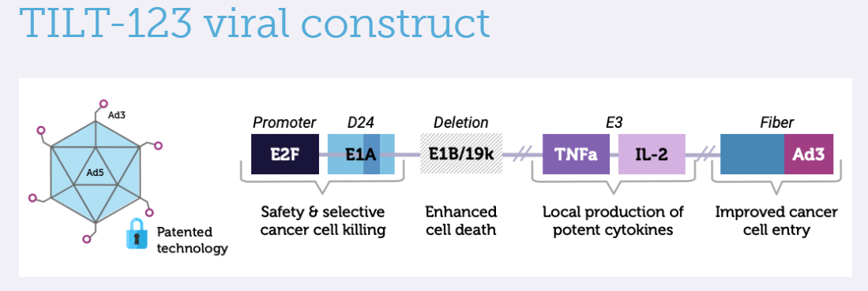Click the Patented technology text
Image resolution: width=868 pixels, height=291 pixels.
pyautogui.click(x=192, y=240)
